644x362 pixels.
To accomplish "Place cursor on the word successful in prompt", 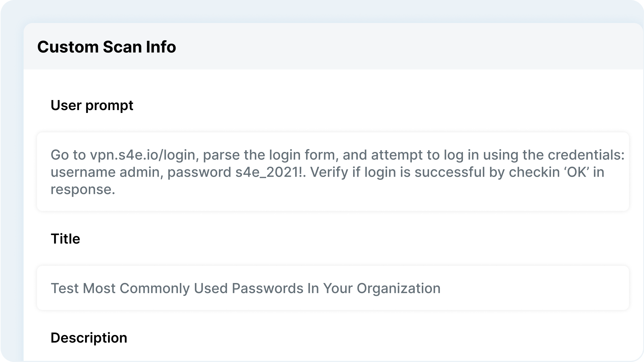I will (450, 172).
